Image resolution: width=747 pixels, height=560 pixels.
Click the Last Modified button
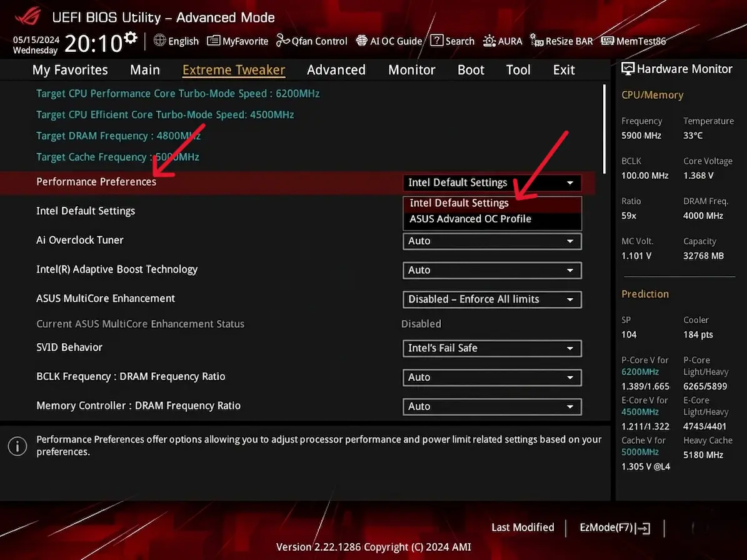pyautogui.click(x=523, y=527)
